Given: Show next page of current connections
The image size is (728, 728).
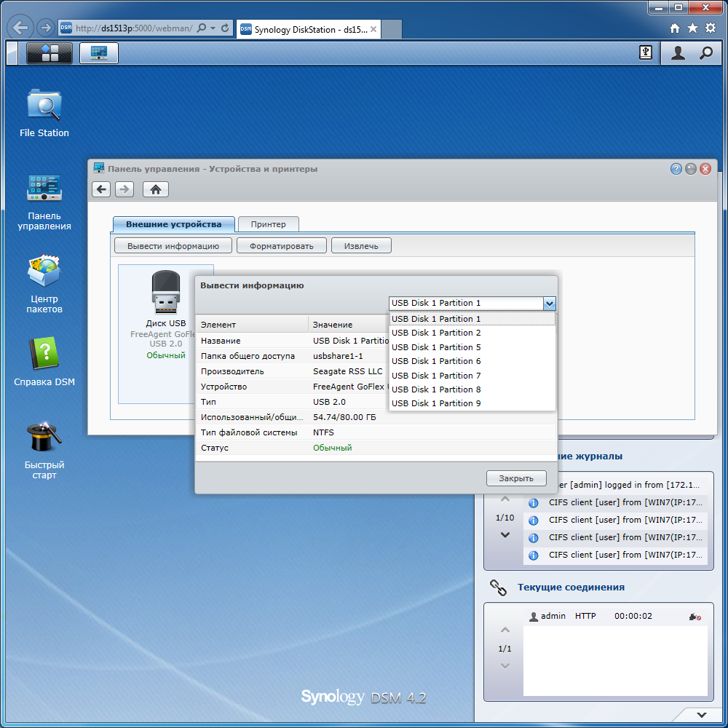Looking at the screenshot, I should [505, 666].
